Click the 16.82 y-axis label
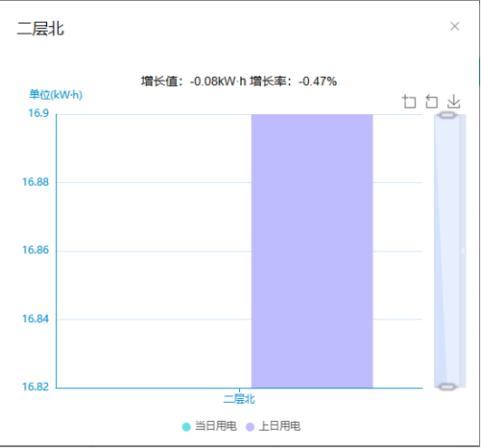This screenshot has height=448, width=481. 35,386
